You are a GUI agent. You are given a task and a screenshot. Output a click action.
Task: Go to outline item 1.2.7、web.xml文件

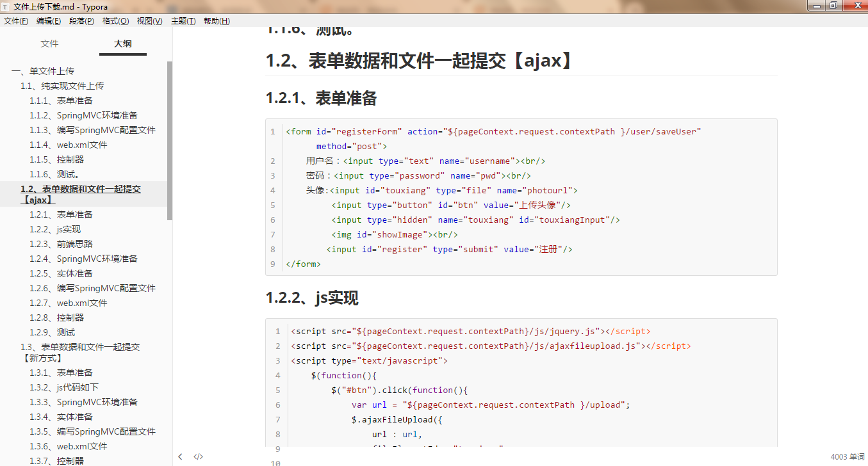[x=69, y=303]
